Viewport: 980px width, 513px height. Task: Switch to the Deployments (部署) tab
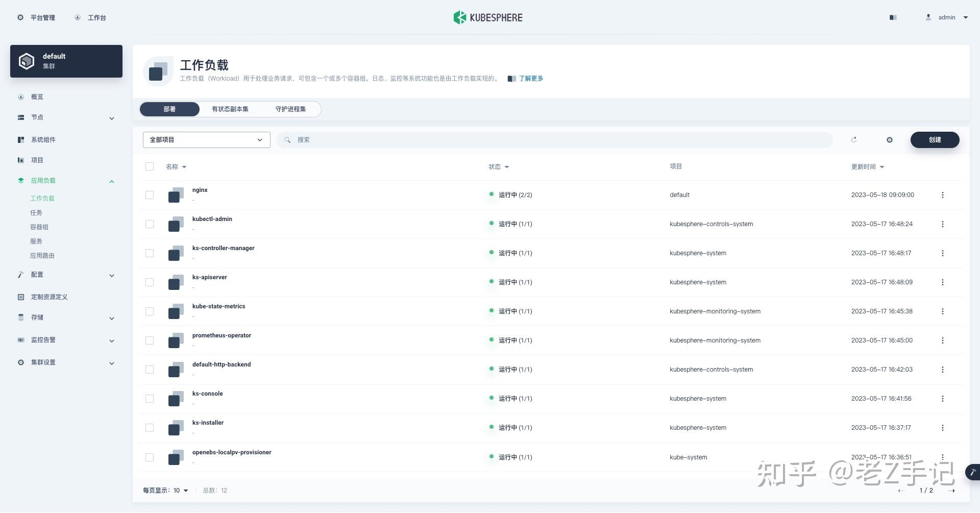coord(169,109)
